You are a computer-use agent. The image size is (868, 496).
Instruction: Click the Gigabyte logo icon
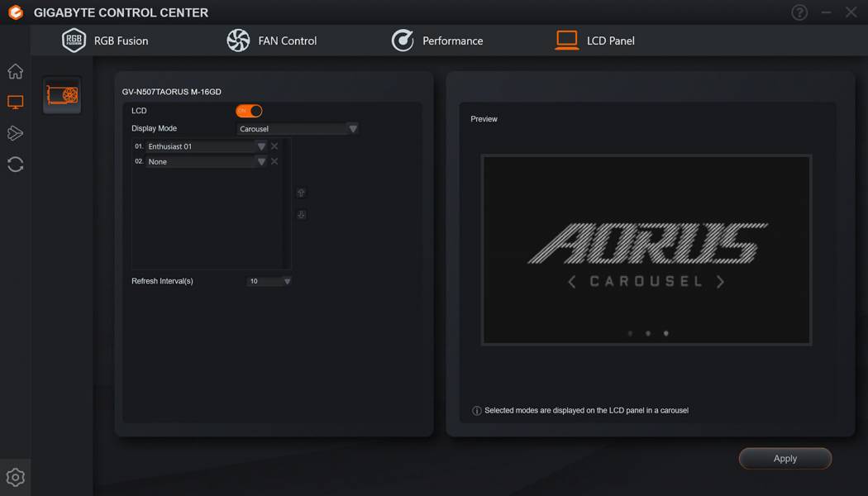coord(16,12)
